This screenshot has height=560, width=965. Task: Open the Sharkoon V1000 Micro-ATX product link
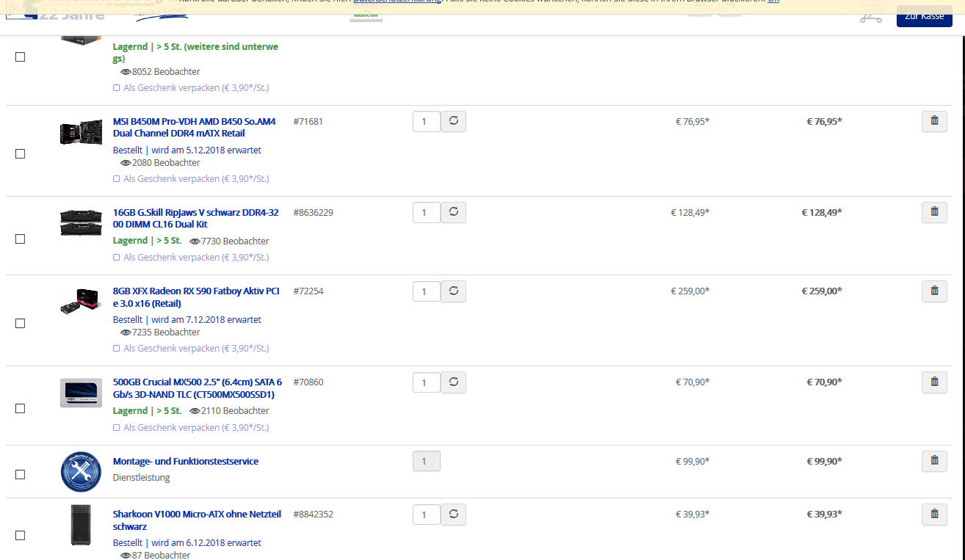click(197, 521)
